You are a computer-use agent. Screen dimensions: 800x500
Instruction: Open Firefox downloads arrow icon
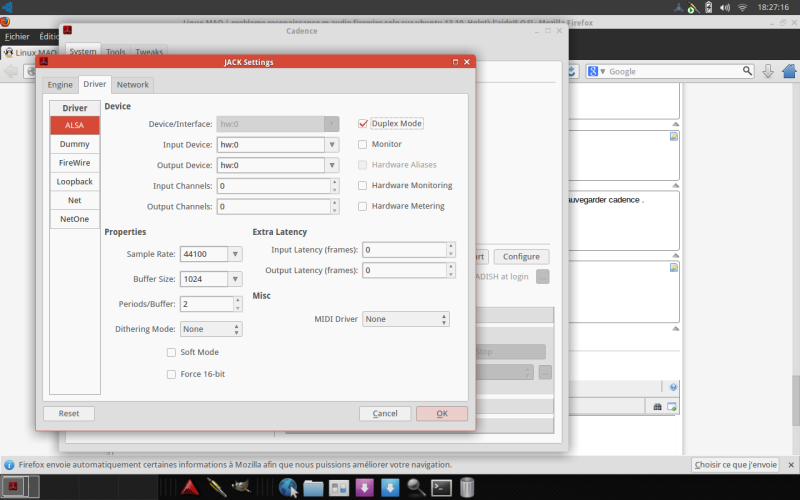pyautogui.click(x=768, y=71)
